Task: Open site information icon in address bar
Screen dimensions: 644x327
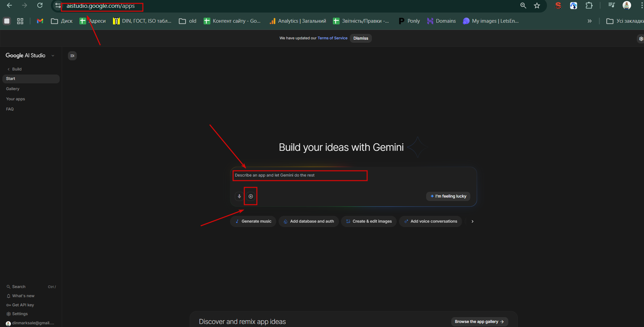Action: 58,6
